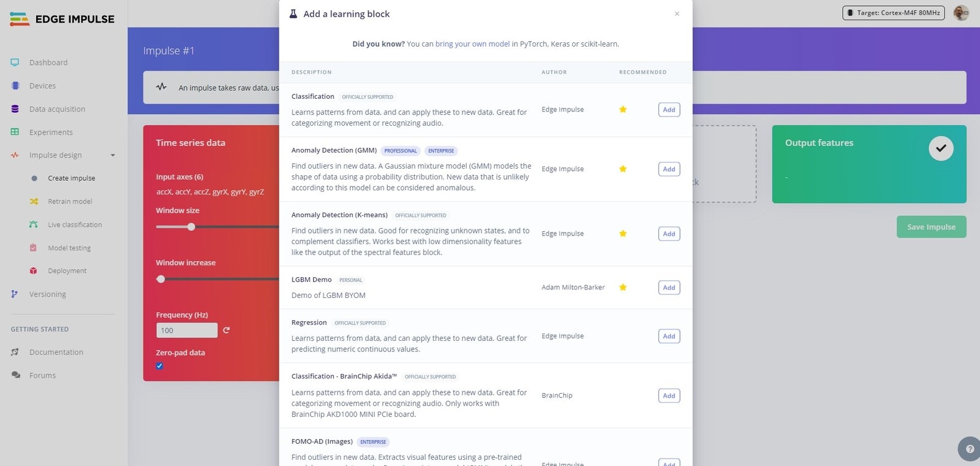Click the recommended star for Classification

tap(623, 109)
